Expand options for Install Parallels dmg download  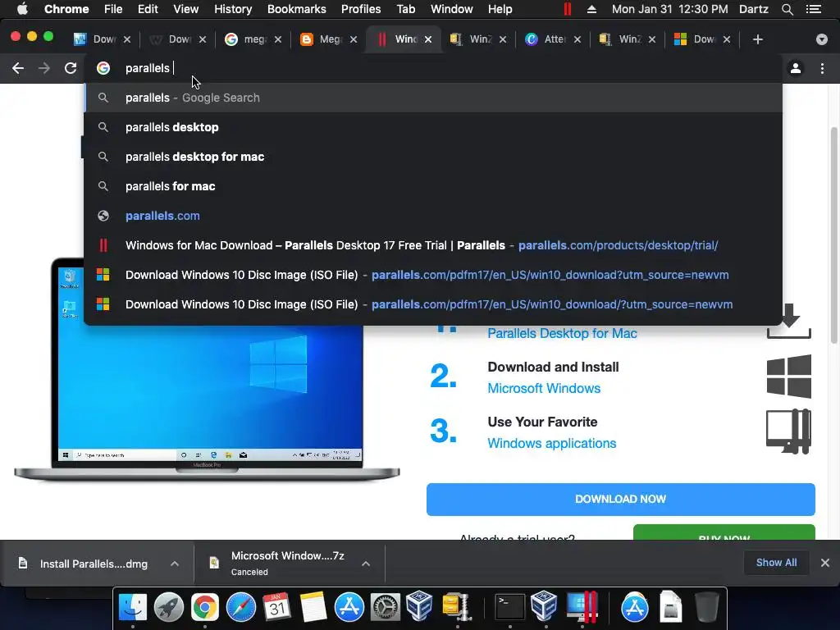tap(174, 564)
